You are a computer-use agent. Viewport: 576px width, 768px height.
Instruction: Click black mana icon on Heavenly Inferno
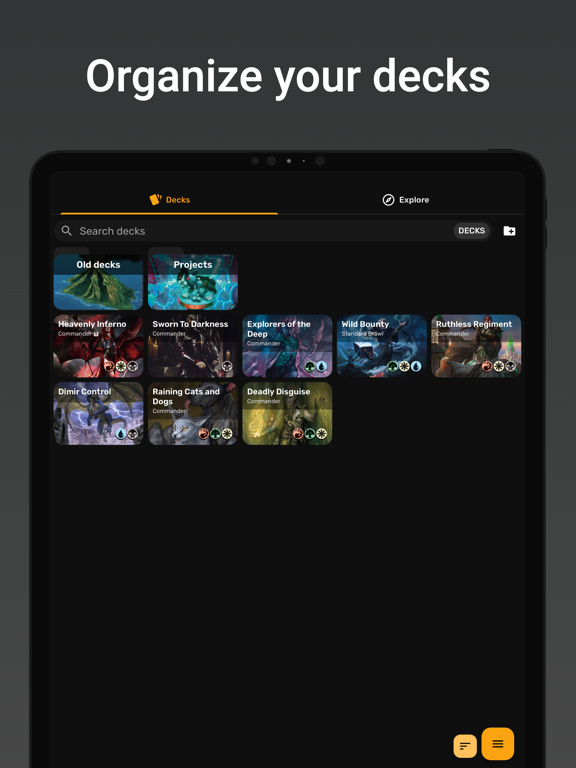132,366
